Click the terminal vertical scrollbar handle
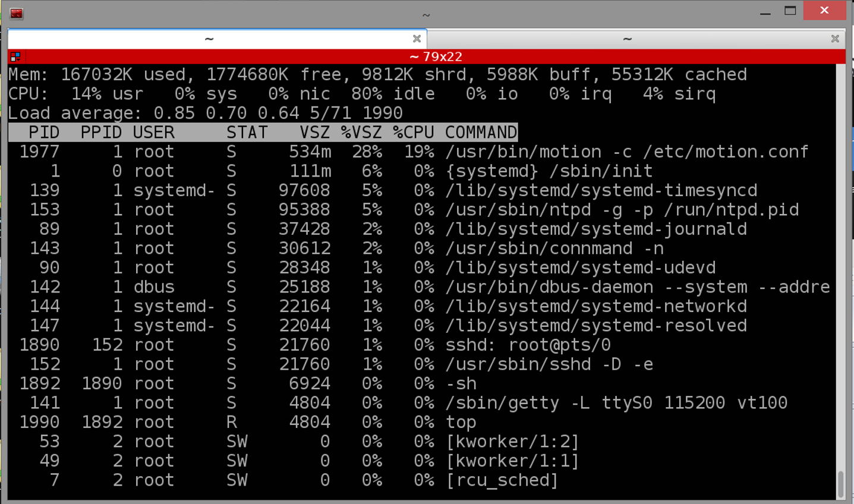The height and width of the screenshot is (504, 854). click(x=840, y=484)
